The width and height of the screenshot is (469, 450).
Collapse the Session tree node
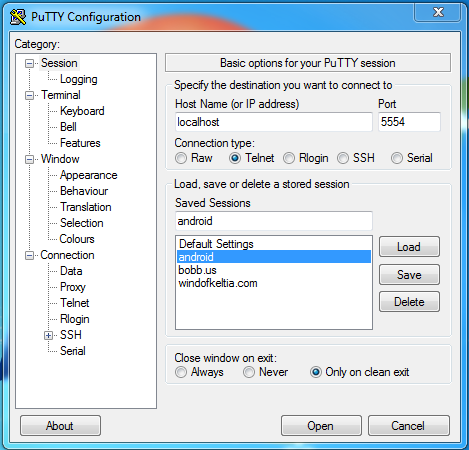pyautogui.click(x=30, y=63)
